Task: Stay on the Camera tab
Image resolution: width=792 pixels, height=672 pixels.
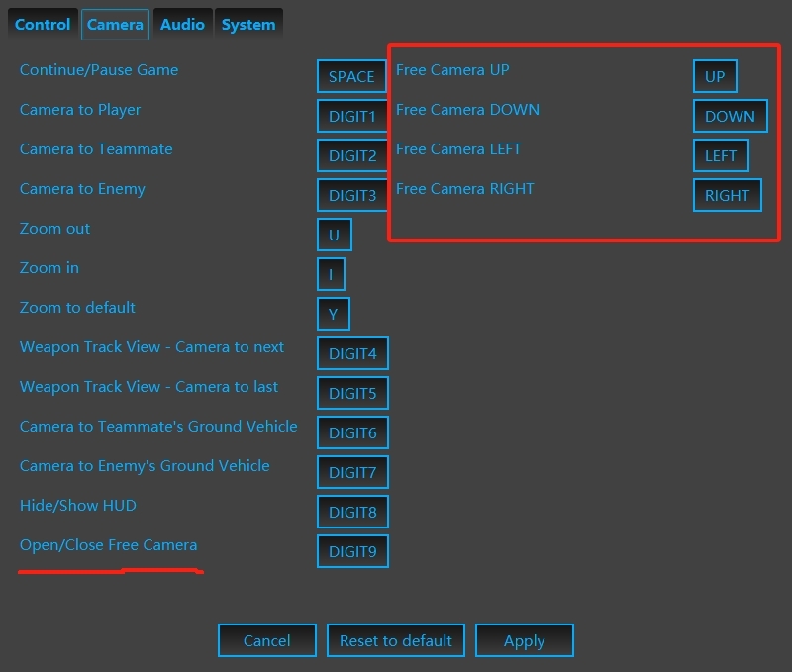Action: tap(114, 24)
